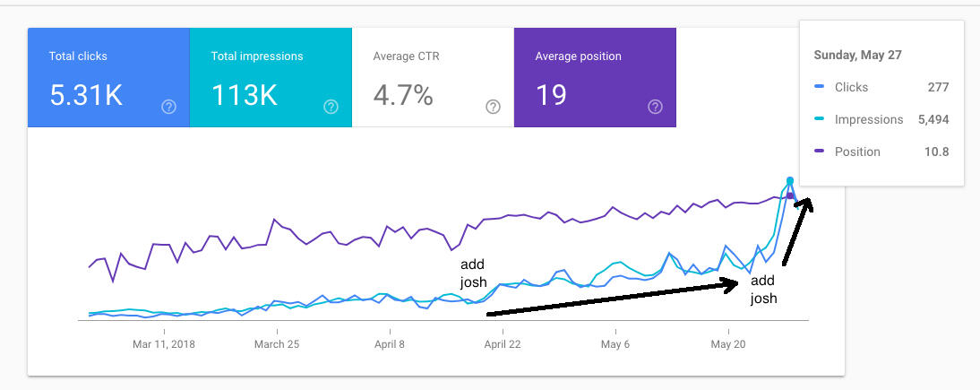Screen dimensions: 980x390
Task: Toggle the Average position metric card
Action: click(x=595, y=77)
